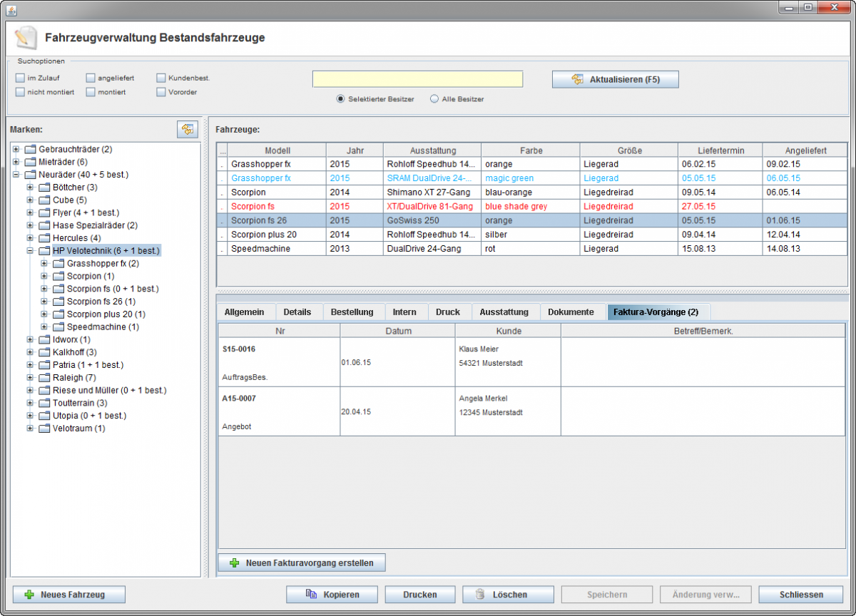
Task: Click the Speedmachine folder icon in the tree
Action: pos(58,327)
